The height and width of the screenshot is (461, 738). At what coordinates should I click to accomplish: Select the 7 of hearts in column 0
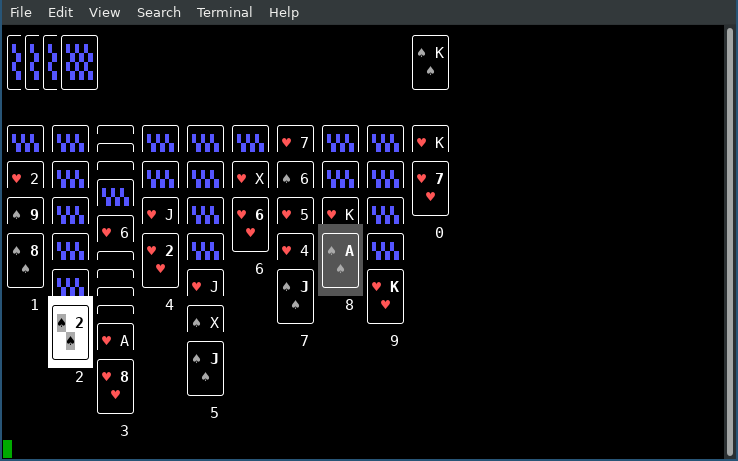pos(430,188)
